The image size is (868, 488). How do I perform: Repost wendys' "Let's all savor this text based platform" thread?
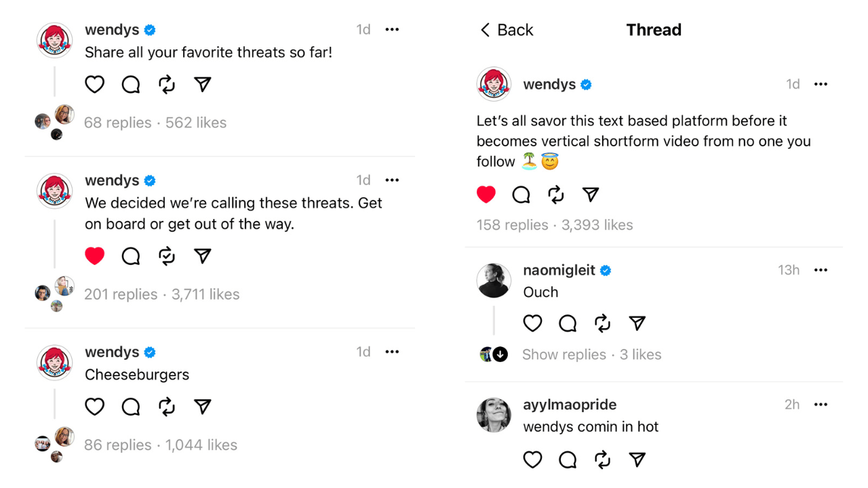(x=555, y=195)
